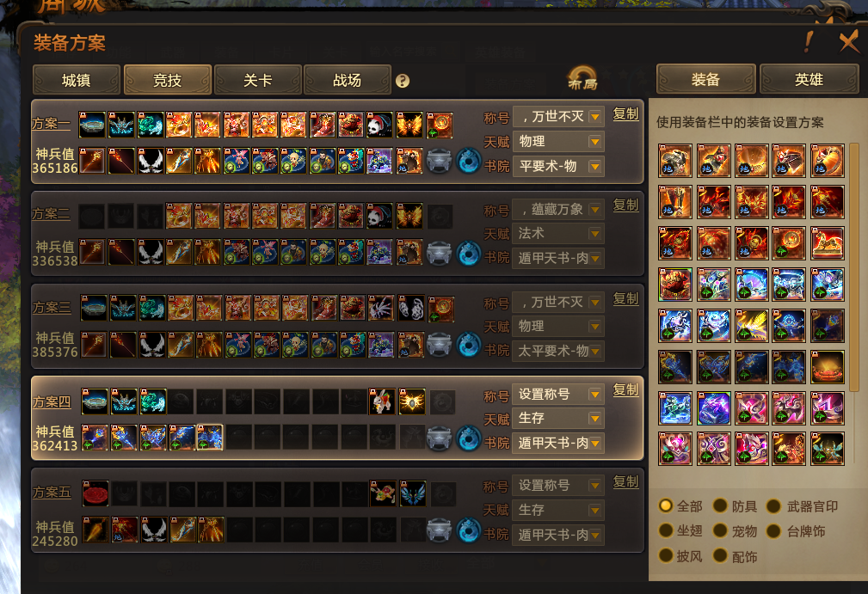Click the blue wings icon in 方案五
The height and width of the screenshot is (594, 868).
tap(412, 494)
